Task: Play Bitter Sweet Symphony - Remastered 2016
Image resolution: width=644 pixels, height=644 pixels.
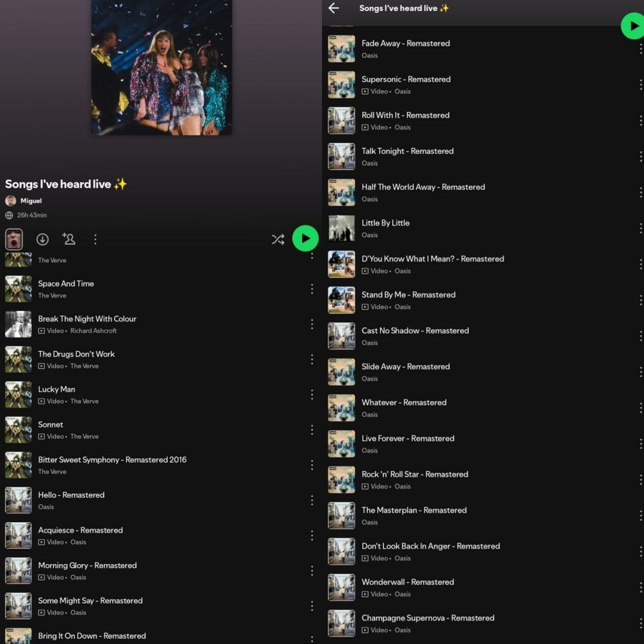Action: point(160,466)
